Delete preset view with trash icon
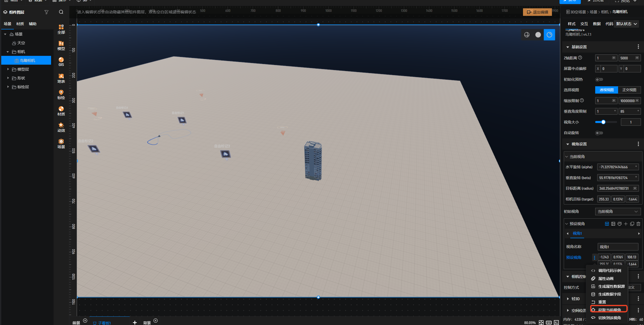The height and width of the screenshot is (325, 644). click(638, 224)
